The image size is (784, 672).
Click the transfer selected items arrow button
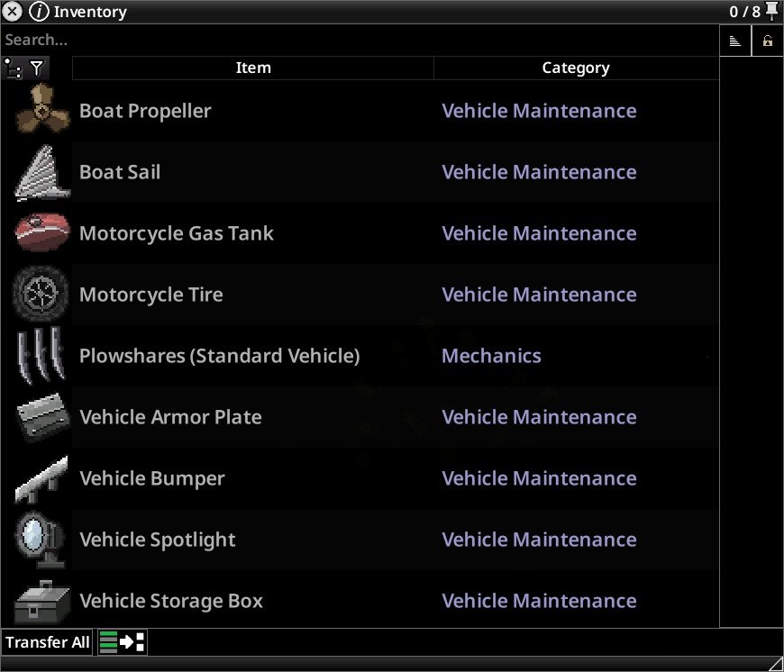(x=122, y=642)
